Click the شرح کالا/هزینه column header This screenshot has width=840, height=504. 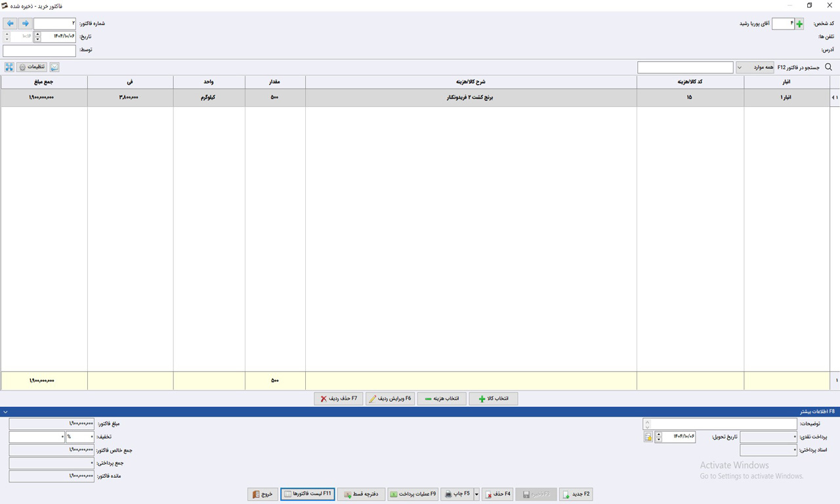(471, 82)
